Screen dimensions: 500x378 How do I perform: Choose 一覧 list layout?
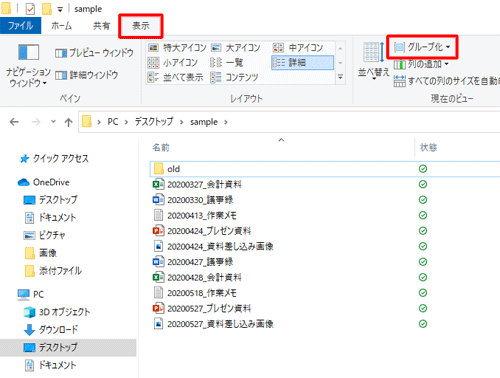click(x=227, y=62)
